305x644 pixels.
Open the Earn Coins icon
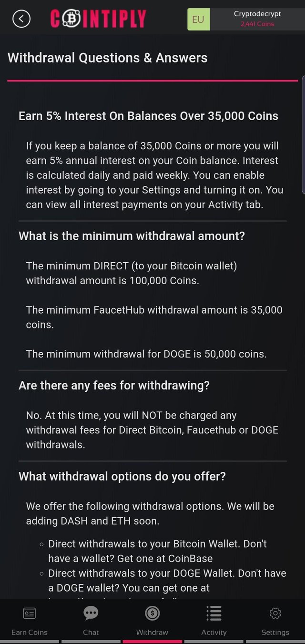[x=30, y=613]
